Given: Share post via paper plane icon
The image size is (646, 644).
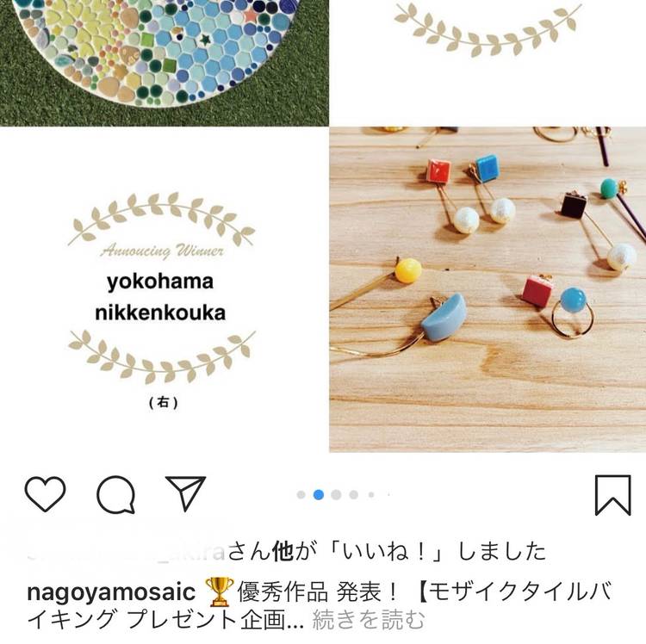Looking at the screenshot, I should pos(185,493).
